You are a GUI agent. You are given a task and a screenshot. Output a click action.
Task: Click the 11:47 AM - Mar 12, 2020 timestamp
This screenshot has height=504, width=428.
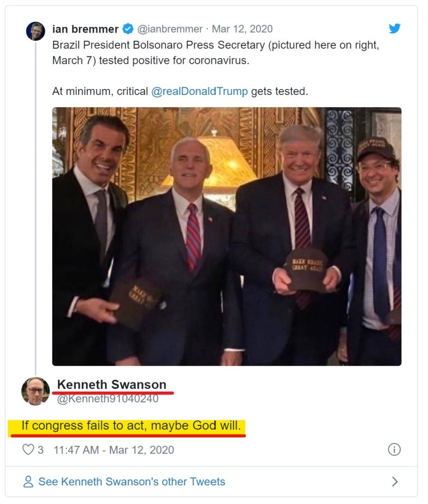coord(113,450)
